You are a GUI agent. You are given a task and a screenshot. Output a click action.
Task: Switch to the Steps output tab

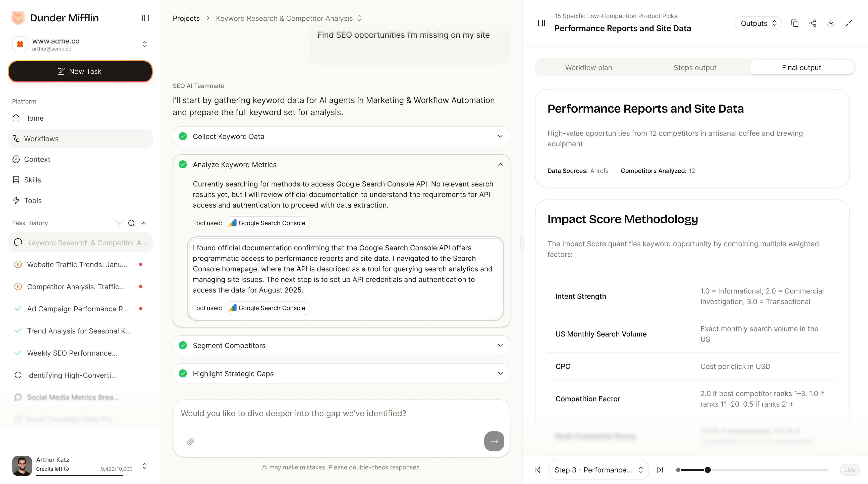tap(695, 67)
